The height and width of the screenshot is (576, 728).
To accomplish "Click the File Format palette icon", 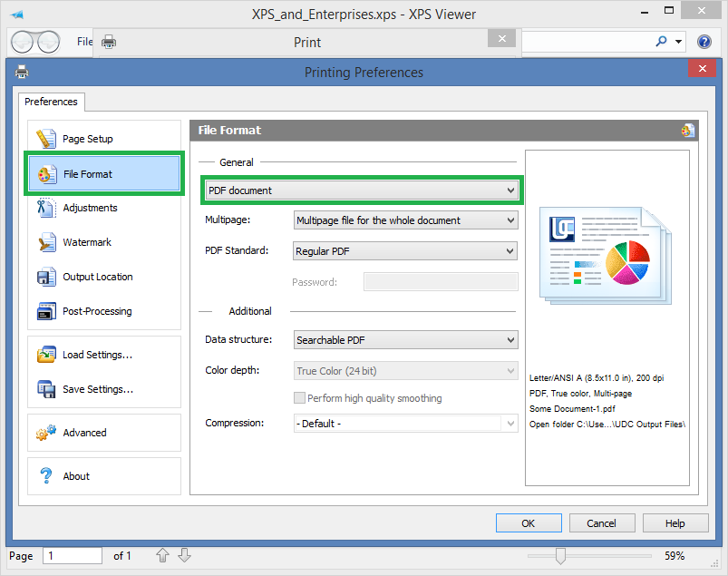I will [47, 174].
